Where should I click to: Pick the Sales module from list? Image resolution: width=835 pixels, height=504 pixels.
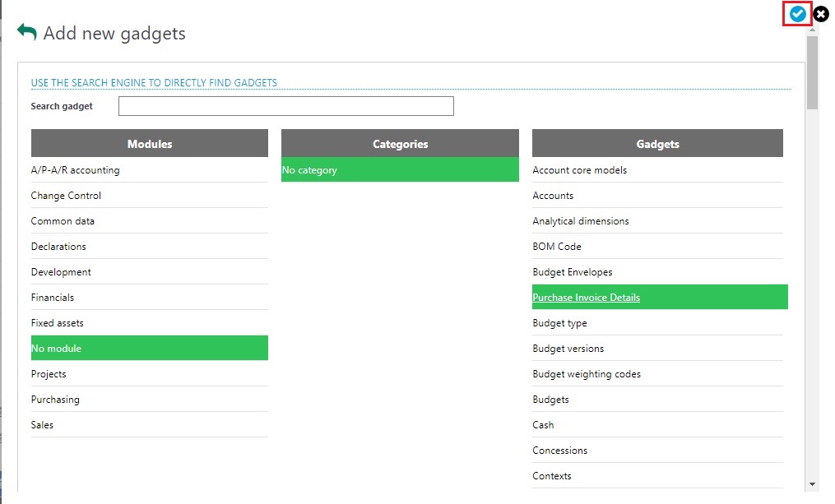coord(42,425)
